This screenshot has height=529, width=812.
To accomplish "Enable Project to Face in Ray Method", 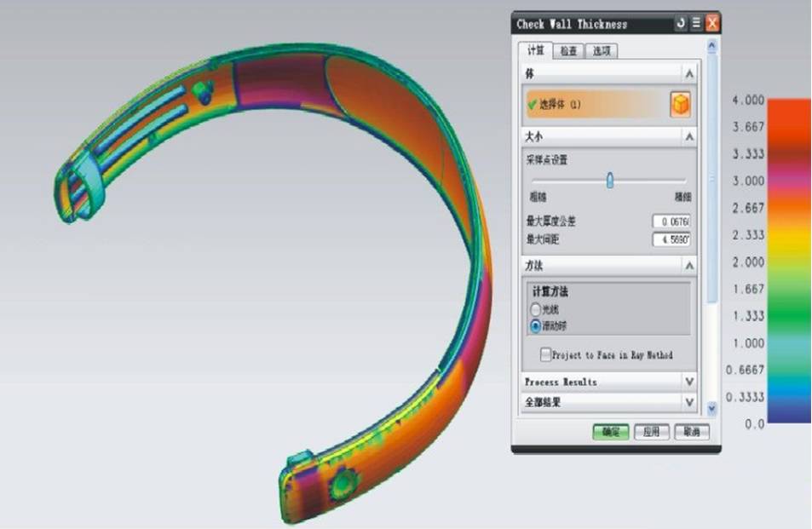I will coord(545,354).
